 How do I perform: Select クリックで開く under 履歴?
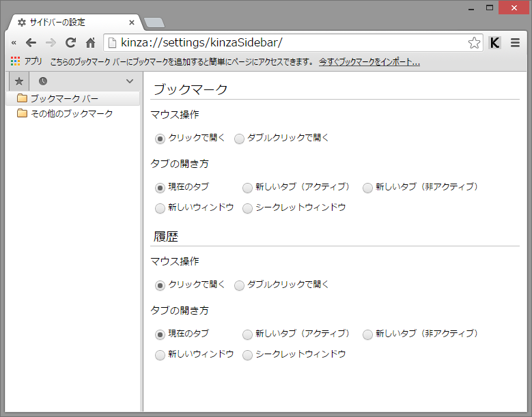(x=160, y=285)
